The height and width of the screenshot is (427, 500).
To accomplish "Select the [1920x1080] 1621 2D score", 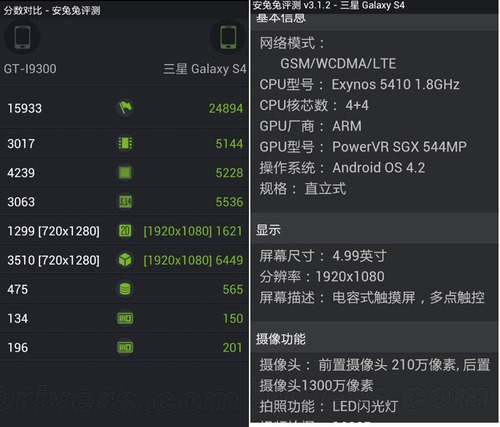I will [193, 231].
